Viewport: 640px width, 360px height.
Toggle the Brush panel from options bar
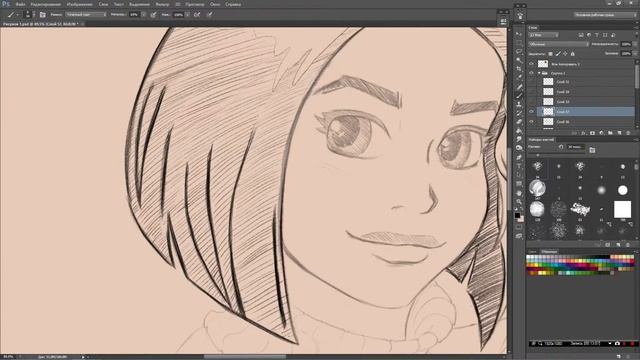tap(42, 15)
